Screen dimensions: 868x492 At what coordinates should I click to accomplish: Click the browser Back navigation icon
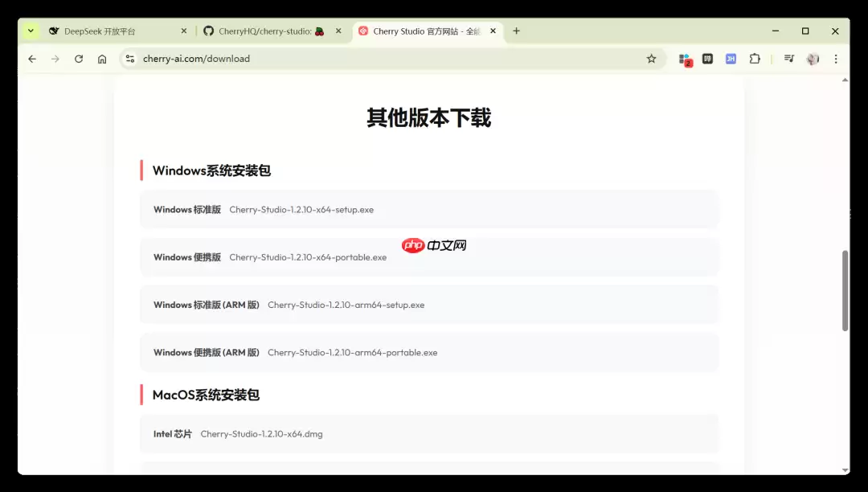tap(31, 58)
